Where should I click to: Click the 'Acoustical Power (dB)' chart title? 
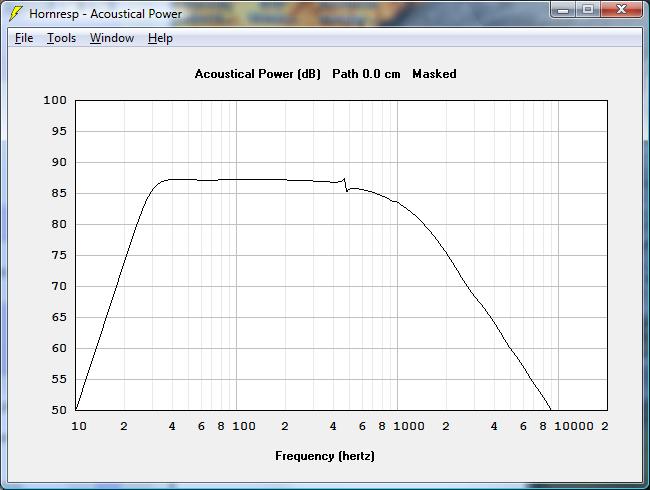257,74
